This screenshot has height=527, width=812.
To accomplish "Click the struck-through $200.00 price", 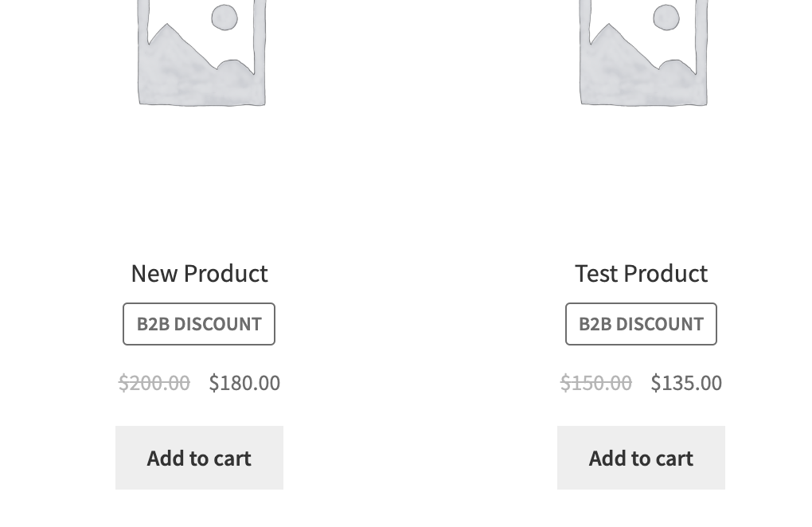I will [x=154, y=383].
